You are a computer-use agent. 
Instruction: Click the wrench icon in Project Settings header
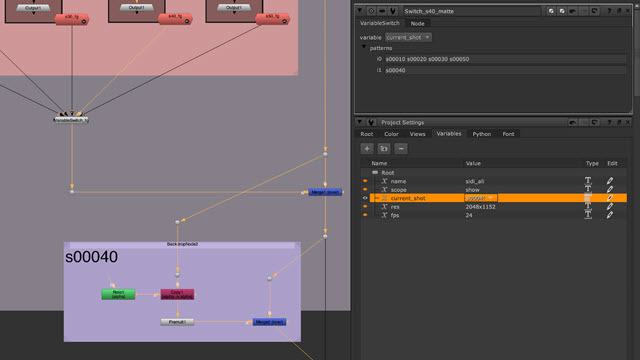[371, 122]
